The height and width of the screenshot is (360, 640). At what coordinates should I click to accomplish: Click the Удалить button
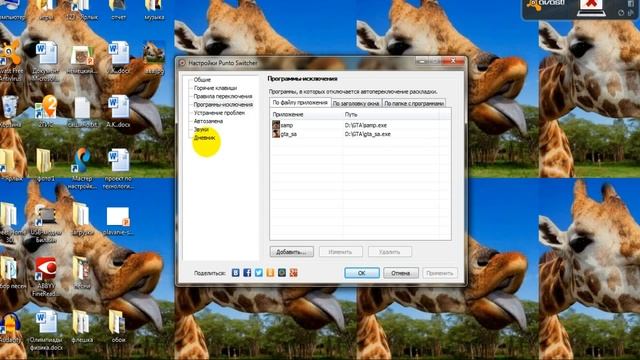389,252
